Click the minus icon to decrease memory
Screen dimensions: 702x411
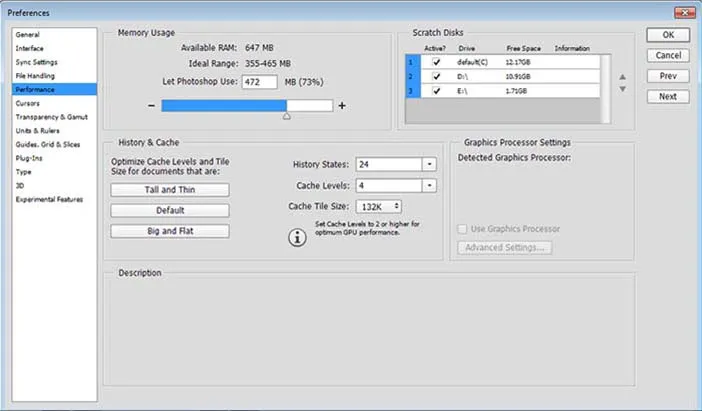click(x=151, y=106)
